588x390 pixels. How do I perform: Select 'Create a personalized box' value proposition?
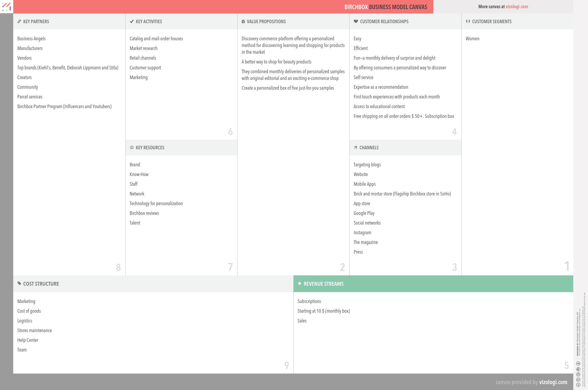[288, 88]
